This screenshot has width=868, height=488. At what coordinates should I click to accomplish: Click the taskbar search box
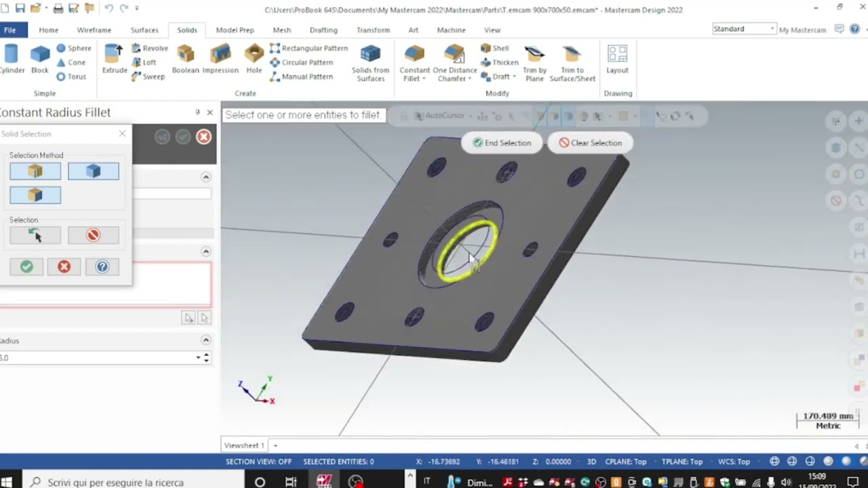[134, 482]
